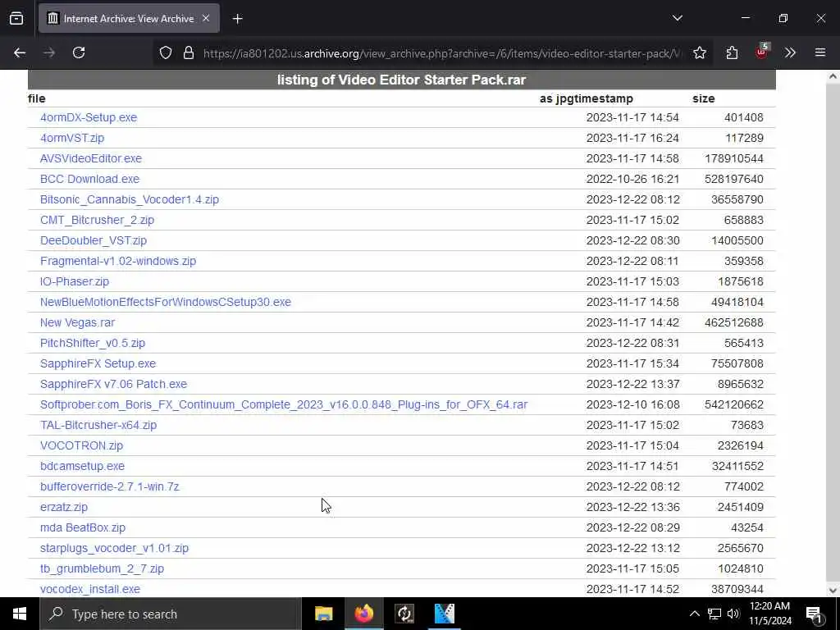Expand the list all tabs chevron
Viewport: 840px width, 630px height.
pos(677,18)
